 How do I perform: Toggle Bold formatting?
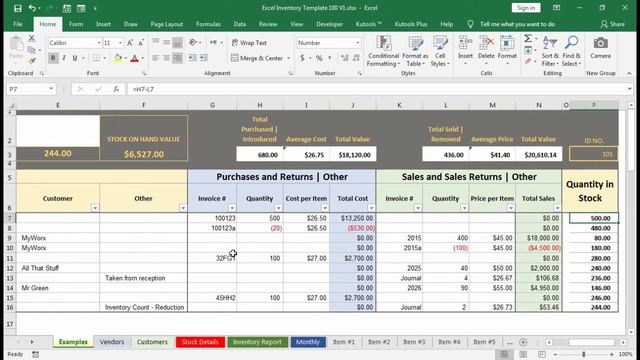53,58
